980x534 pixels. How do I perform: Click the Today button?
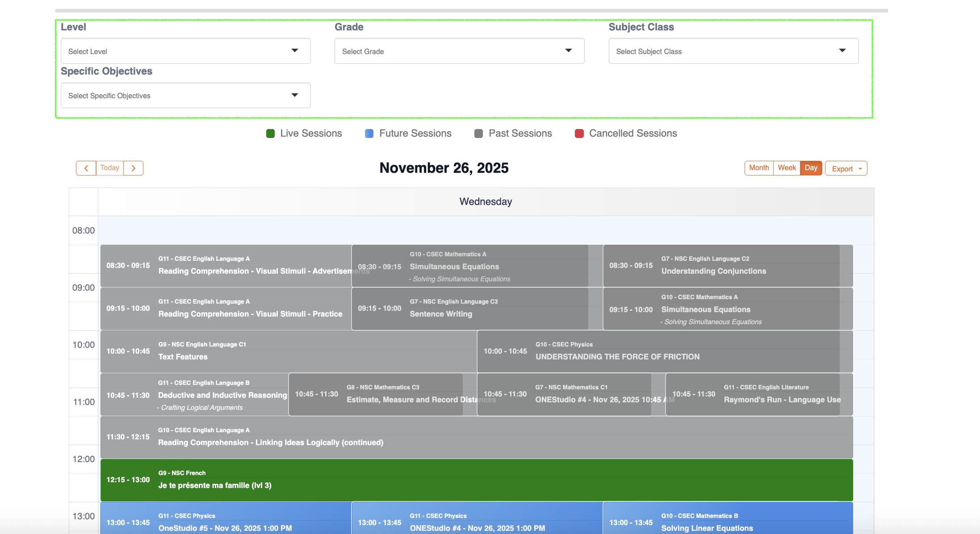click(x=109, y=168)
